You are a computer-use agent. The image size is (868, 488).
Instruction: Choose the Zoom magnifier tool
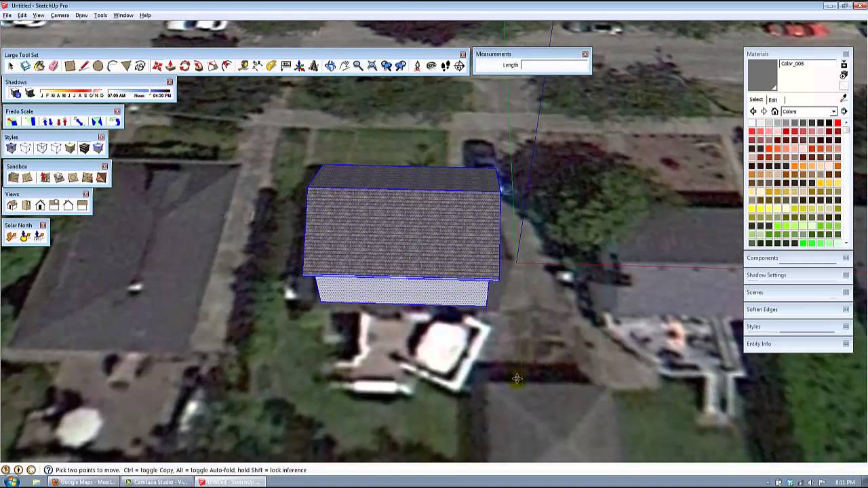pyautogui.click(x=358, y=66)
